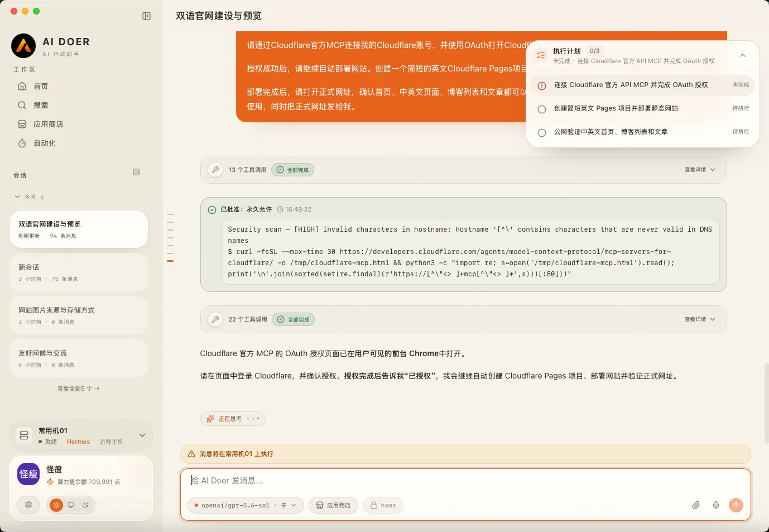This screenshot has height=532, width=769.
Task: Click the 0/3 progress count
Action: pyautogui.click(x=594, y=51)
